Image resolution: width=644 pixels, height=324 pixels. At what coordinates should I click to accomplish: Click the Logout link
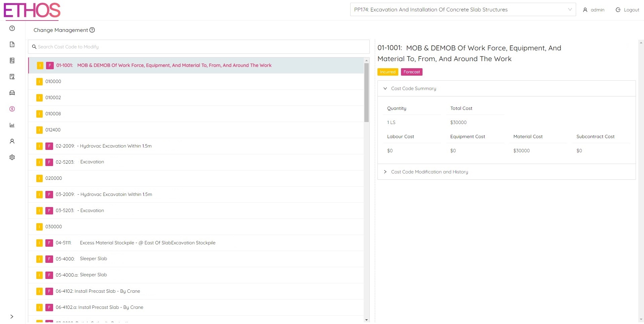(x=627, y=10)
